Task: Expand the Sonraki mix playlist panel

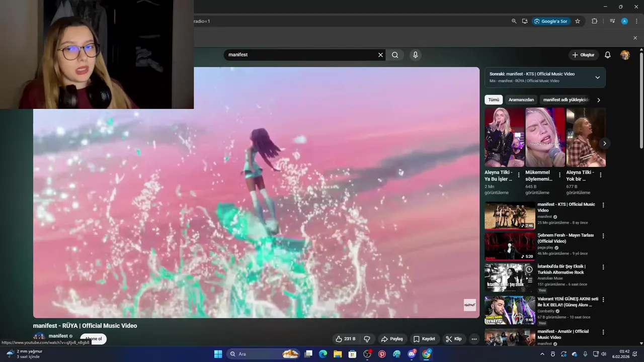Action: coord(597,77)
